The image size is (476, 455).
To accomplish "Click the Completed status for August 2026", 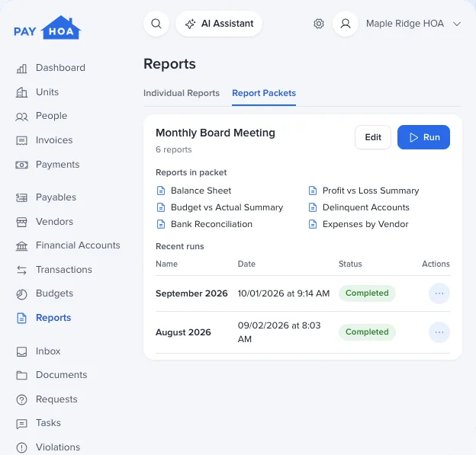I will [x=367, y=332].
